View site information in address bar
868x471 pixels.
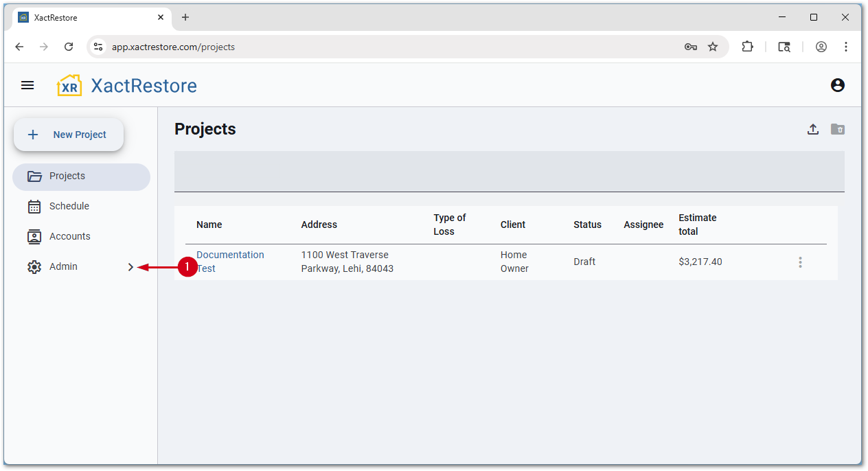[98, 47]
